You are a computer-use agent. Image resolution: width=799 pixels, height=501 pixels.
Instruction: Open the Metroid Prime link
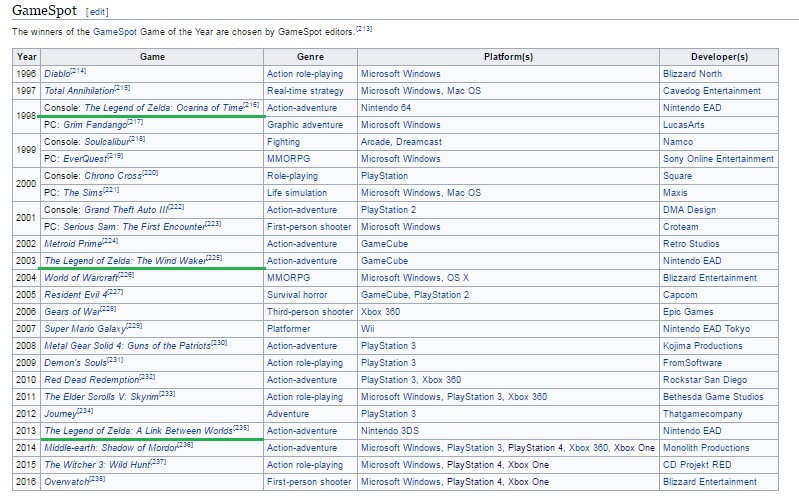[x=72, y=244]
